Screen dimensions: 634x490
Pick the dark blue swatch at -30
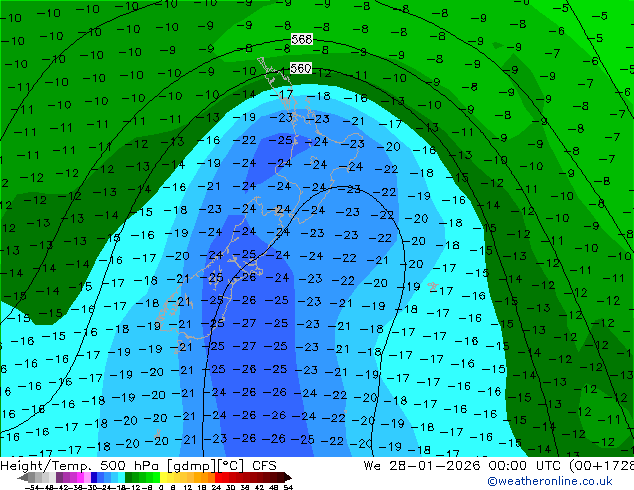94,477
